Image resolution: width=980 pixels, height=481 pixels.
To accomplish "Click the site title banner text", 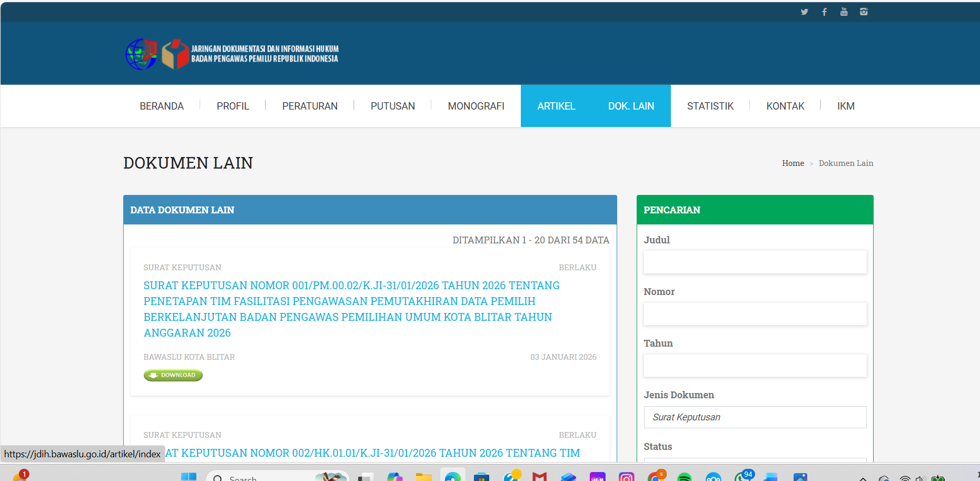I will (264, 54).
